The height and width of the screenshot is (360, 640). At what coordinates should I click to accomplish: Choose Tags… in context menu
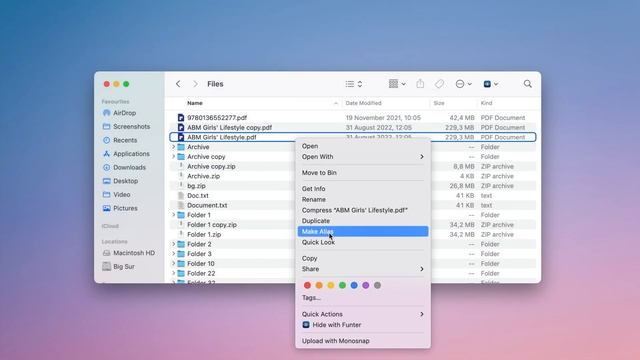coord(363,298)
